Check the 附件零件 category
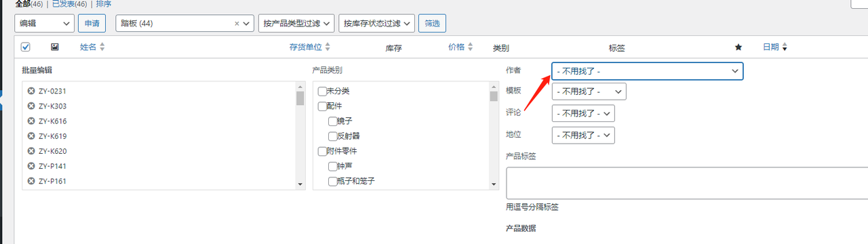The width and height of the screenshot is (868, 244). click(x=322, y=151)
